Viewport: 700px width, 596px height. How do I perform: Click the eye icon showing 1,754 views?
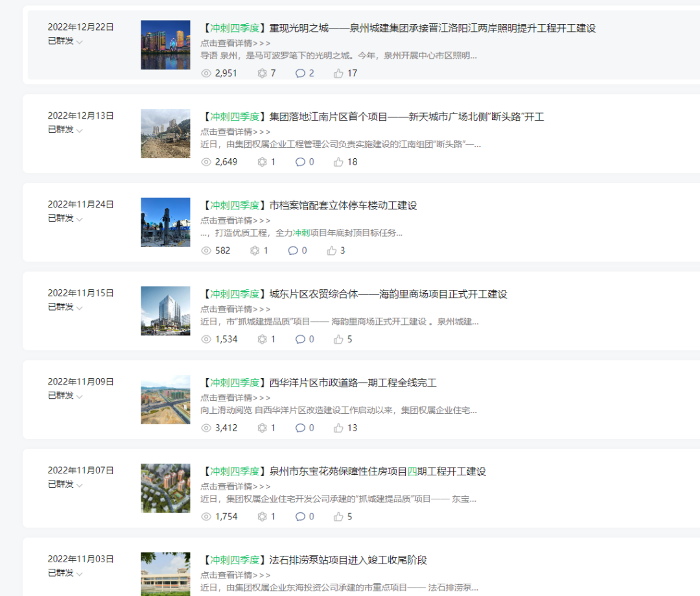tap(206, 517)
